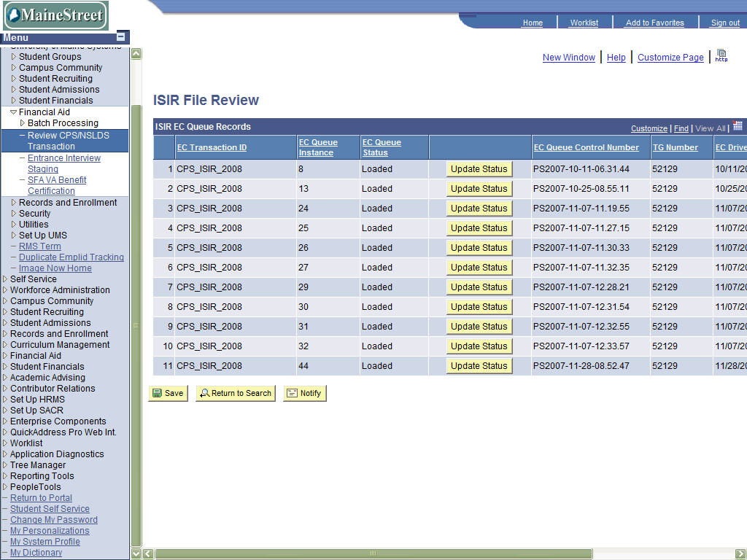Viewport: 747px width, 560px height.
Task: Click Add to Favorites
Action: coord(654,23)
